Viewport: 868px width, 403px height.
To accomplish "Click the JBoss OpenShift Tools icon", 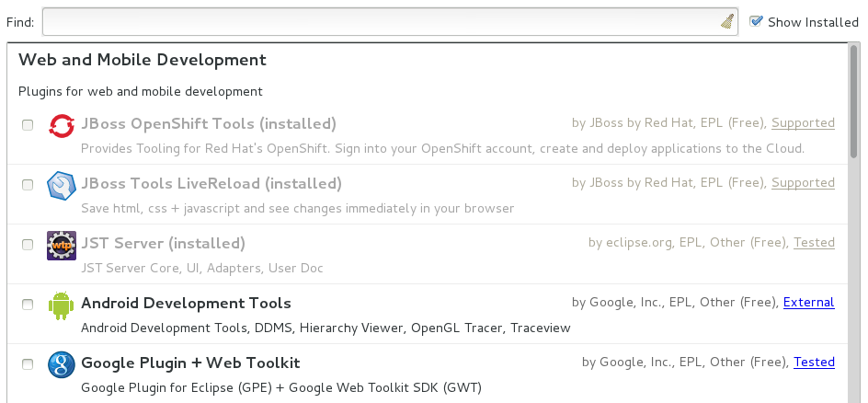I will 61,125.
